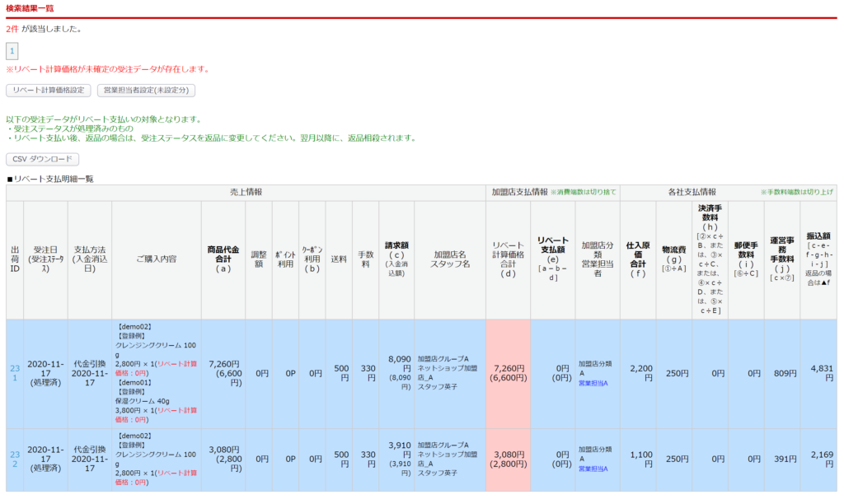Open shipment ID 231 link

pyautogui.click(x=15, y=373)
